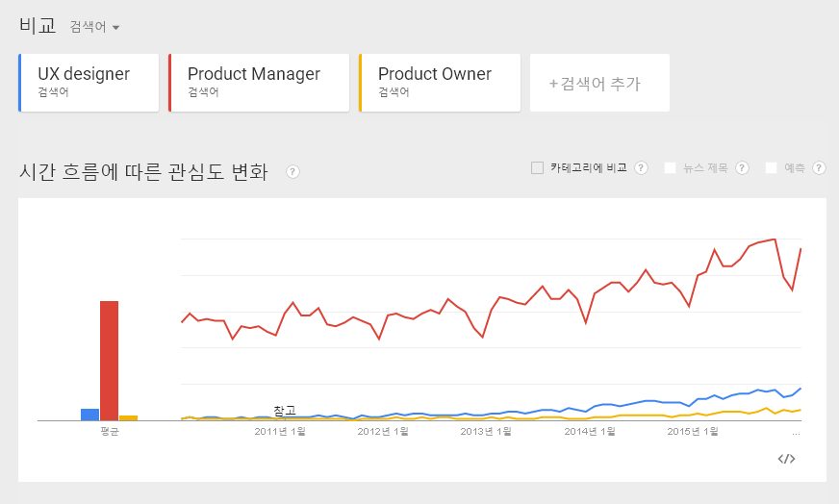Select the UX designer search term card
This screenshot has width=839, height=504.
click(x=89, y=83)
